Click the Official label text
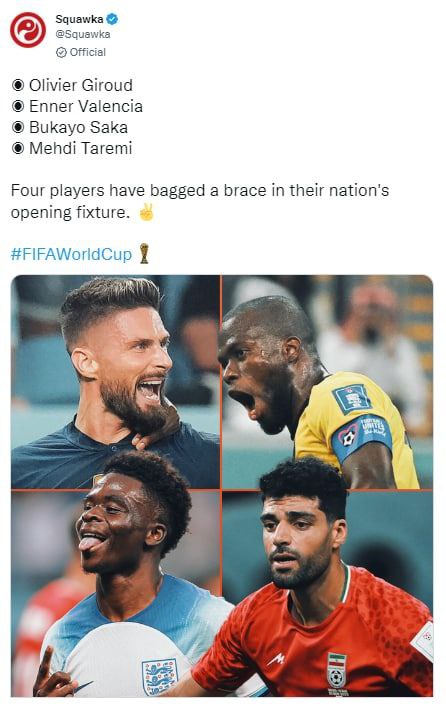Viewport: 446px width, 706px height. 87,52
